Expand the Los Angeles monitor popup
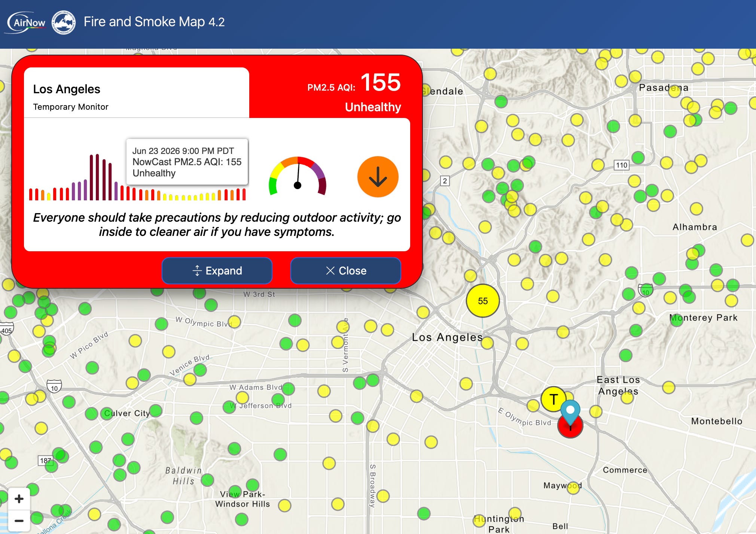The width and height of the screenshot is (756, 534). [x=217, y=270]
